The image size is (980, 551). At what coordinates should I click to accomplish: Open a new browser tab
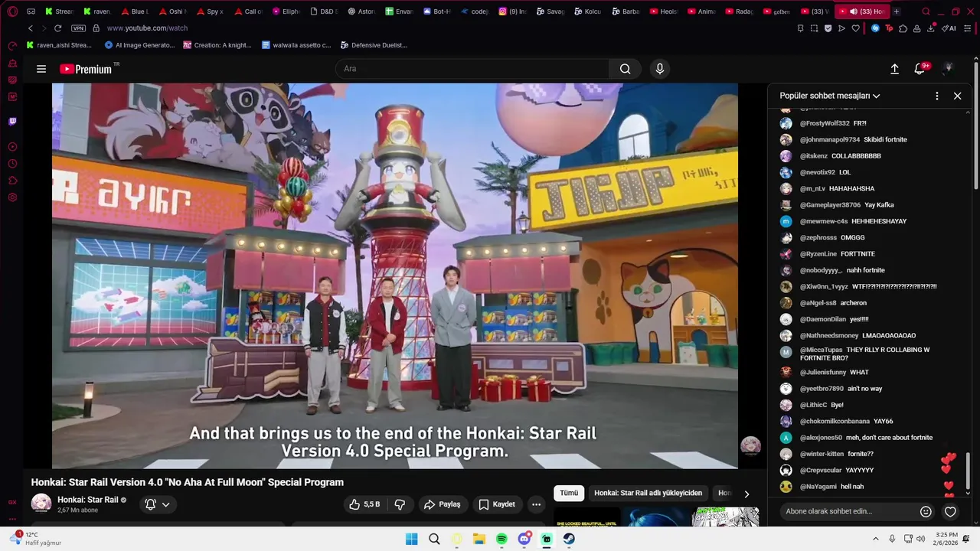tap(897, 11)
